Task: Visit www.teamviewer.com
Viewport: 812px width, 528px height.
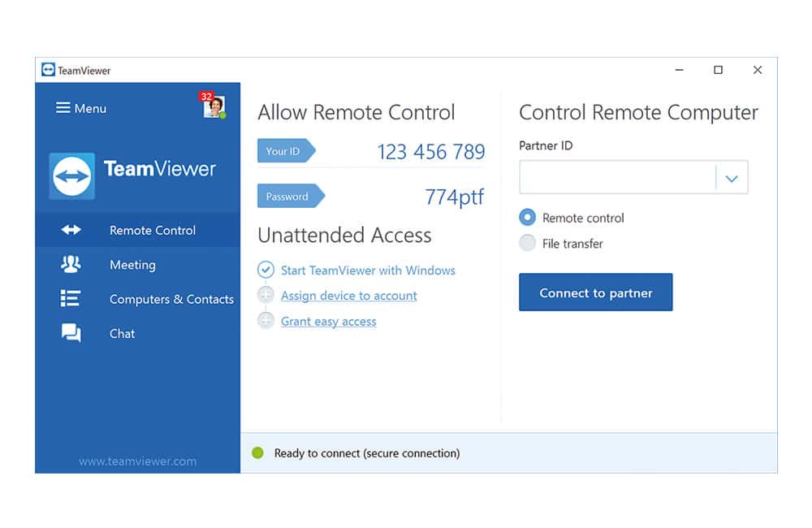Action: 137,461
